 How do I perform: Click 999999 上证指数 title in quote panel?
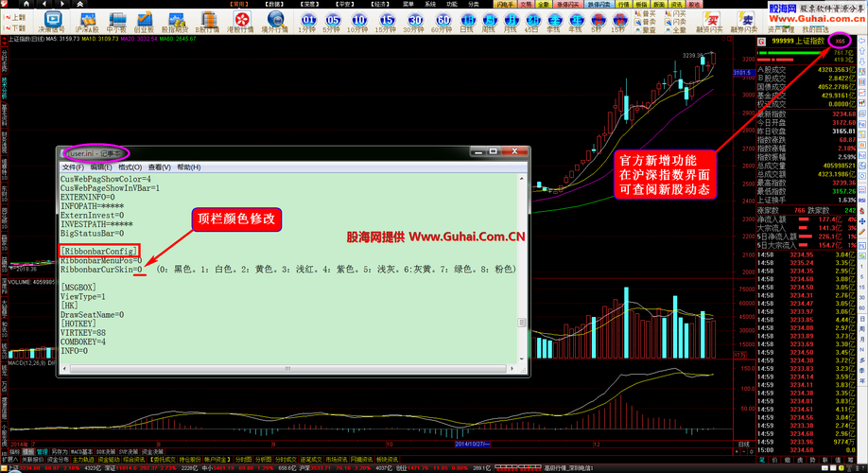click(x=797, y=42)
